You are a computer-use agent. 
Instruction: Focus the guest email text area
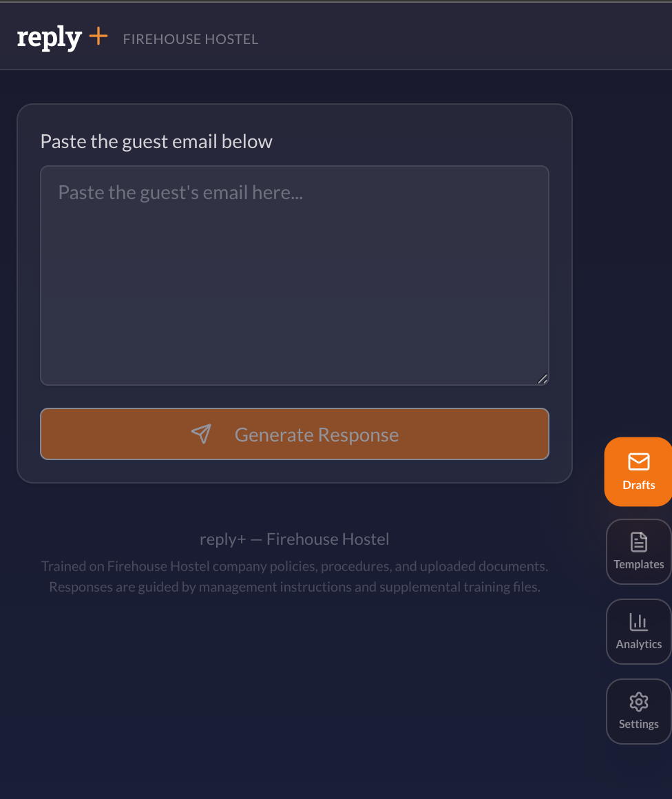click(294, 276)
